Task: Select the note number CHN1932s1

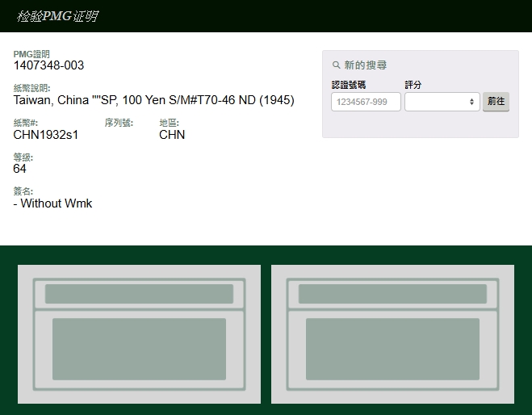Action: tap(46, 135)
